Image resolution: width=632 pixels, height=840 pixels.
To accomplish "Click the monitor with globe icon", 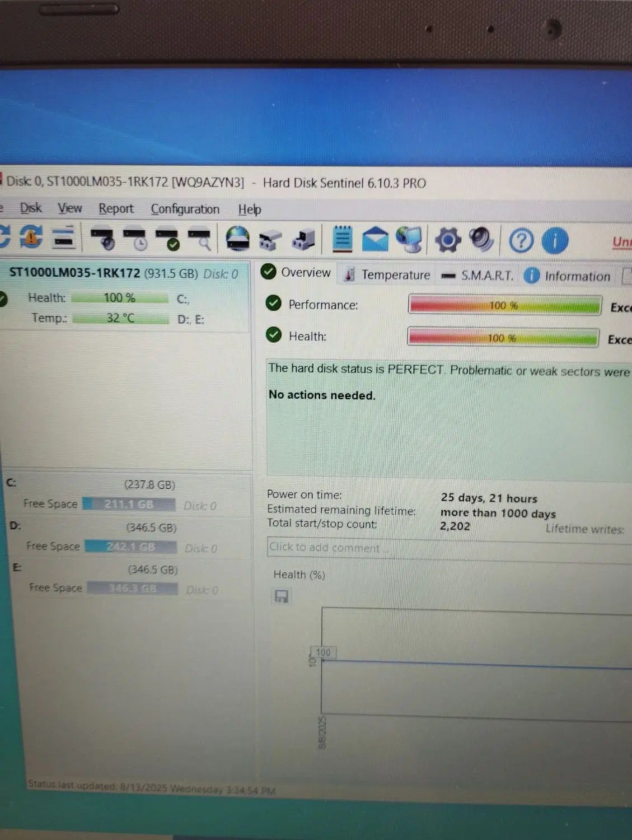I will coord(409,240).
